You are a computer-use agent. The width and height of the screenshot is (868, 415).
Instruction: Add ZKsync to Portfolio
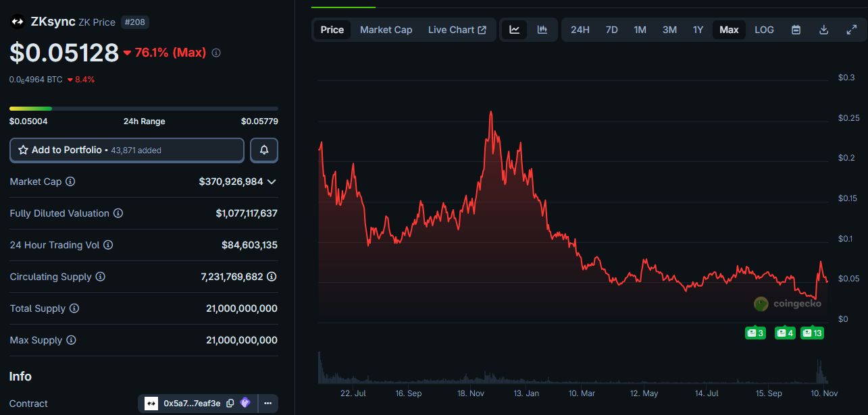click(126, 150)
